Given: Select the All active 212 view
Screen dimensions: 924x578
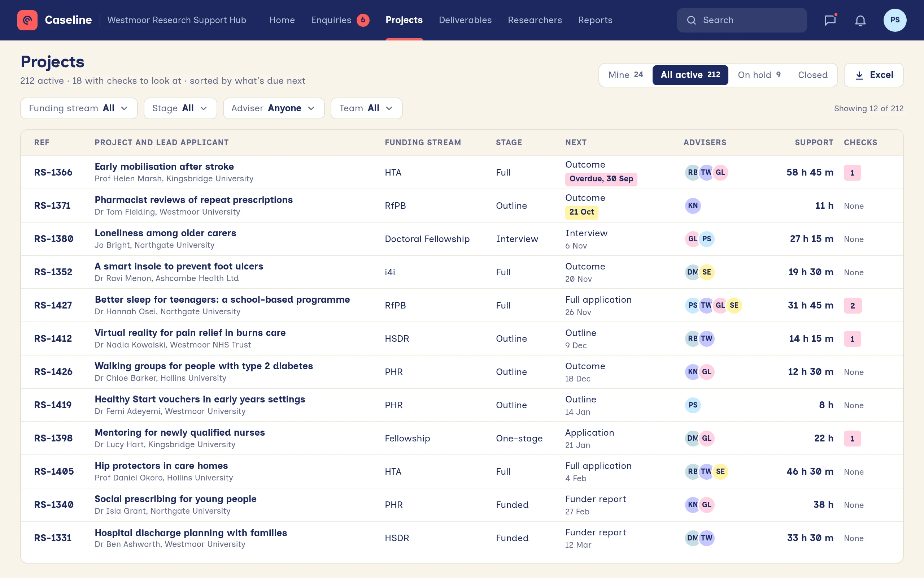Looking at the screenshot, I should [690, 75].
